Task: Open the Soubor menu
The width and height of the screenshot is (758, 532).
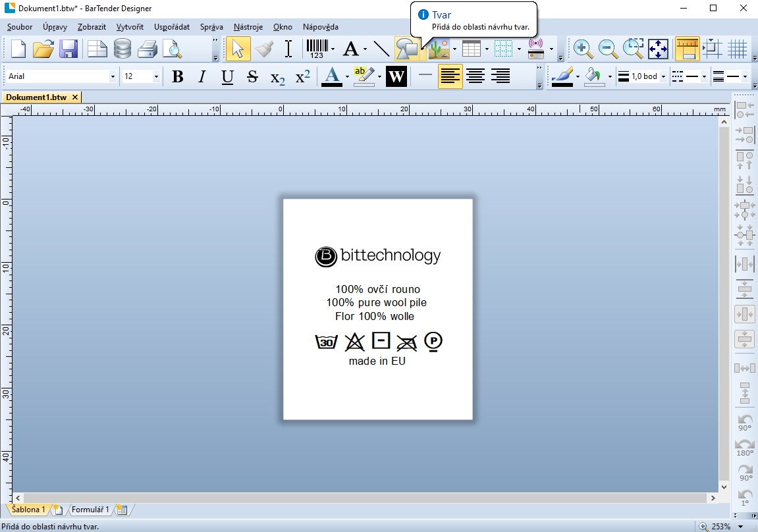Action: (20, 27)
